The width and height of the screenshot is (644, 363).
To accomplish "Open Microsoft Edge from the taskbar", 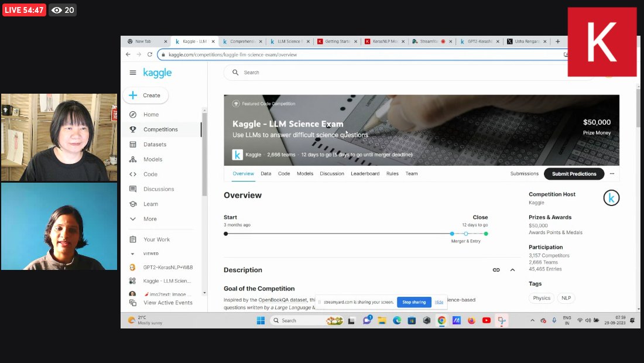I will 397,321.
